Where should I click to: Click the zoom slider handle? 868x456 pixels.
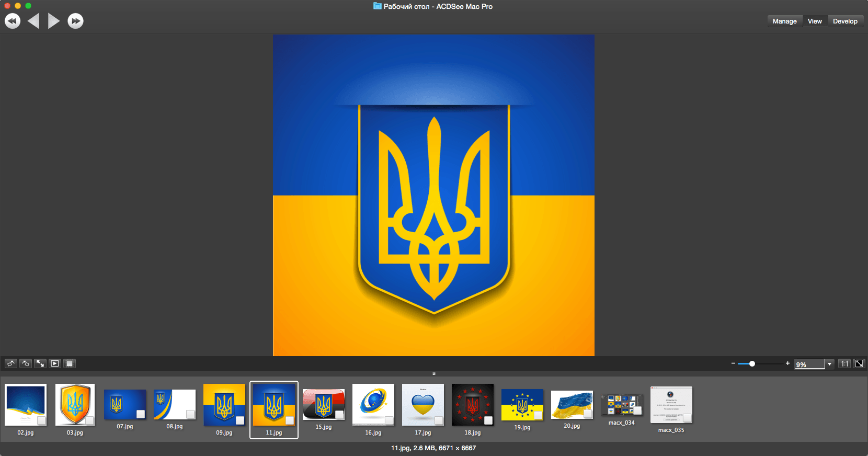[752, 363]
